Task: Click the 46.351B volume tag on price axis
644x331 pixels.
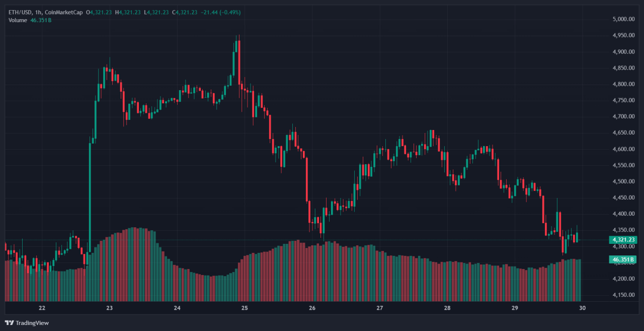Action: 622,259
